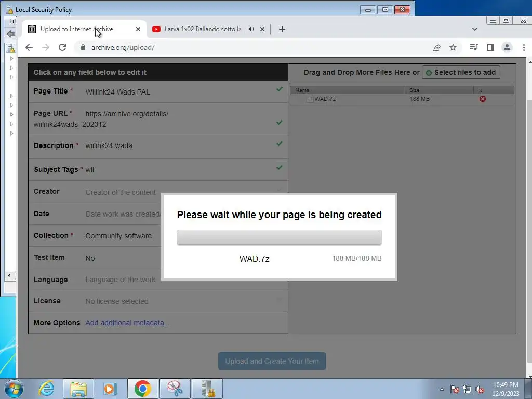This screenshot has height=399, width=532.
Task: Edit the Subject Tags value wii
Action: click(89, 170)
